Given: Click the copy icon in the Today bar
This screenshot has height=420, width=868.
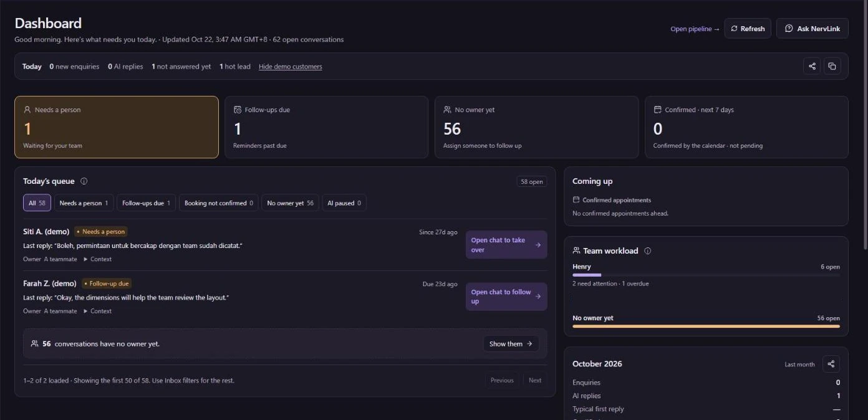Looking at the screenshot, I should coord(832,66).
